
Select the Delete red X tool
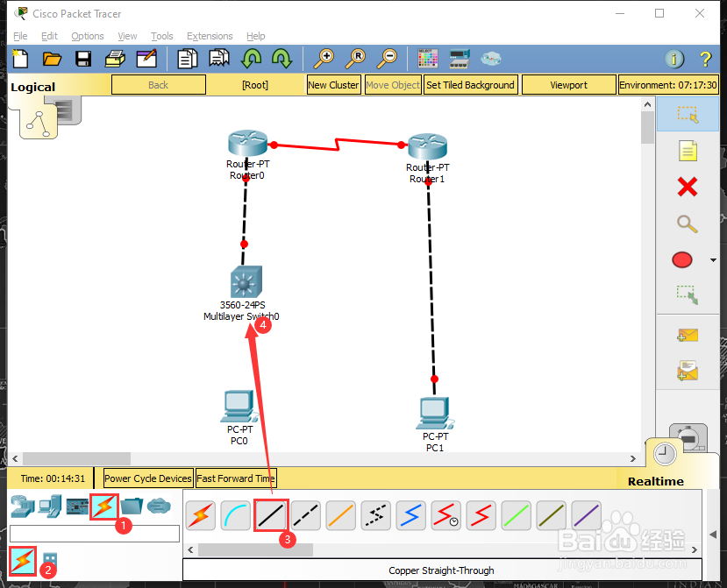pyautogui.click(x=688, y=188)
